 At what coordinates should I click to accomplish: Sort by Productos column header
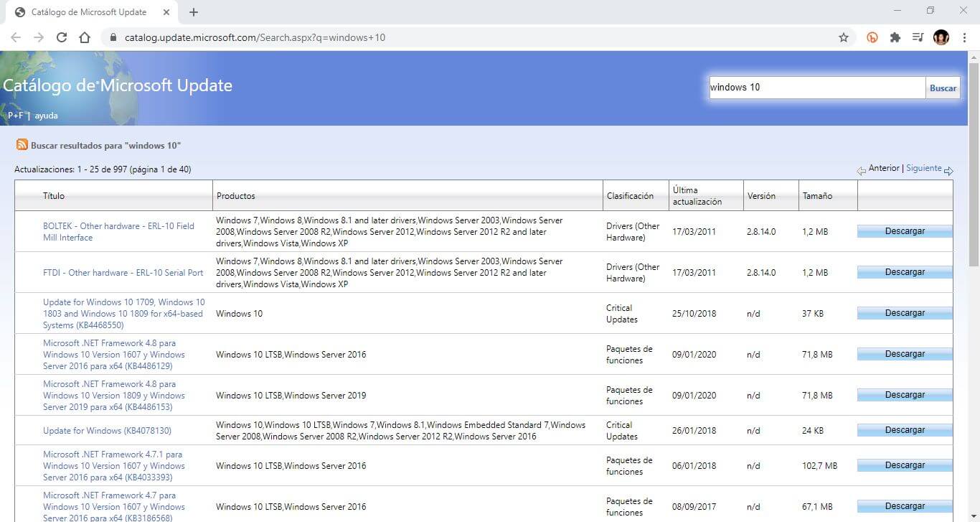tap(235, 196)
